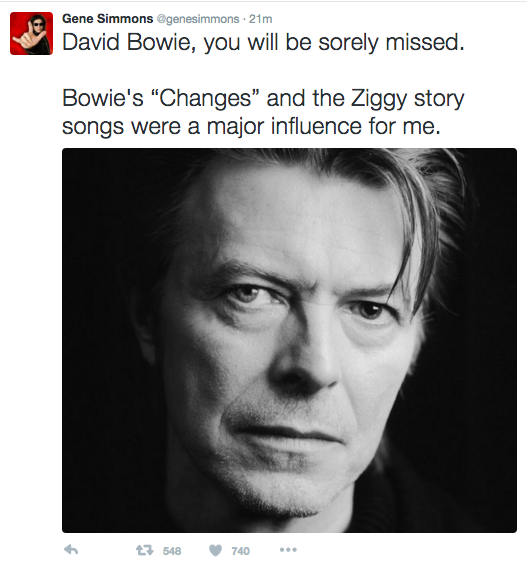527x568 pixels.
Task: Click the "major influence for me" text line
Action: pyautogui.click(x=323, y=126)
